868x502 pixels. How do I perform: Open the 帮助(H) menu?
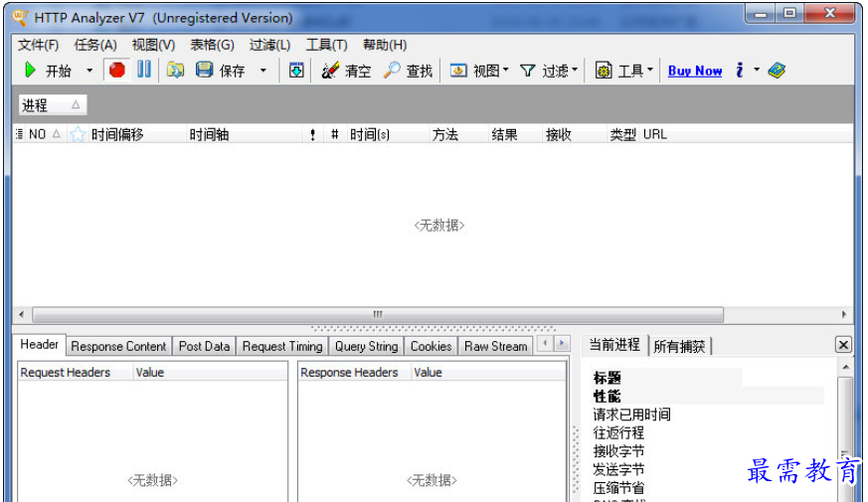point(385,45)
